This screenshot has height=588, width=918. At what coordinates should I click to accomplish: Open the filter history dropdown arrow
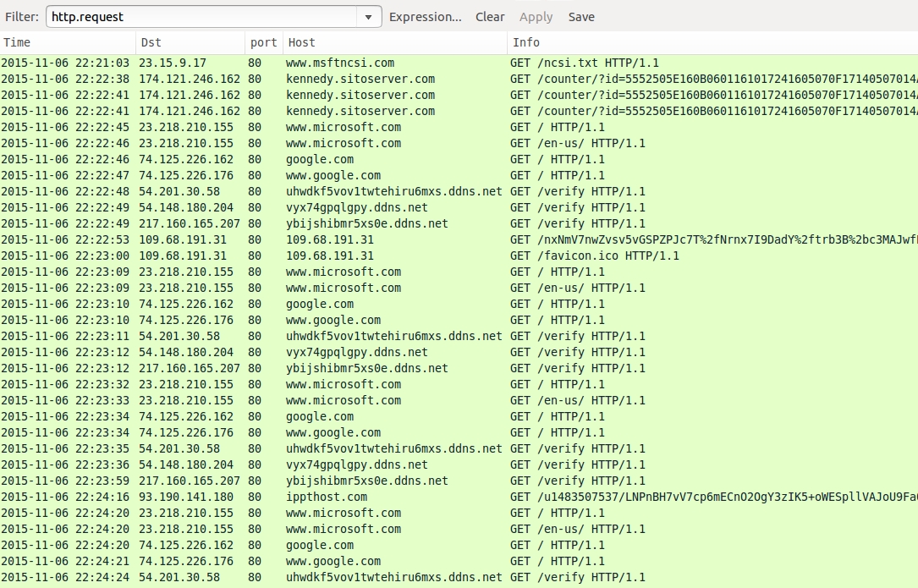[x=368, y=17]
